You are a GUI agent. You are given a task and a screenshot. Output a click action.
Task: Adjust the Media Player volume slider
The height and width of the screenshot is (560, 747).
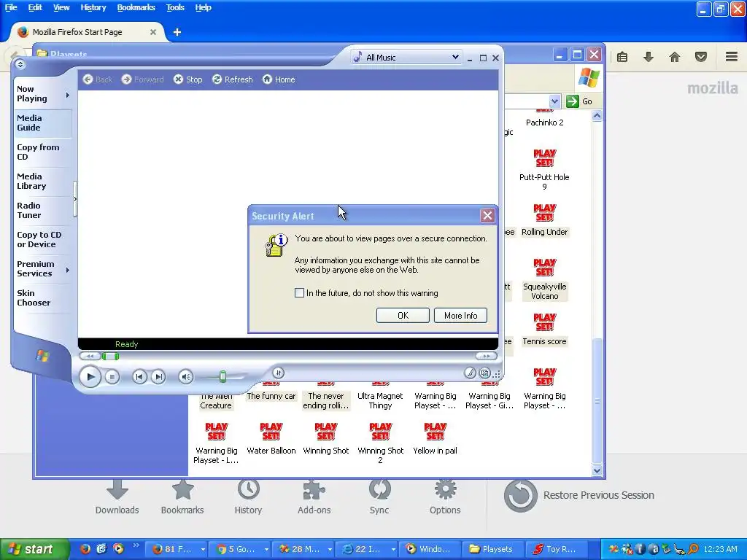pyautogui.click(x=222, y=377)
